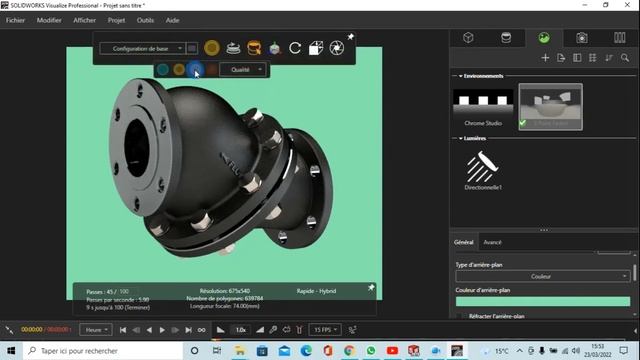Open the Aide menu
The height and width of the screenshot is (360, 640).
point(172,20)
